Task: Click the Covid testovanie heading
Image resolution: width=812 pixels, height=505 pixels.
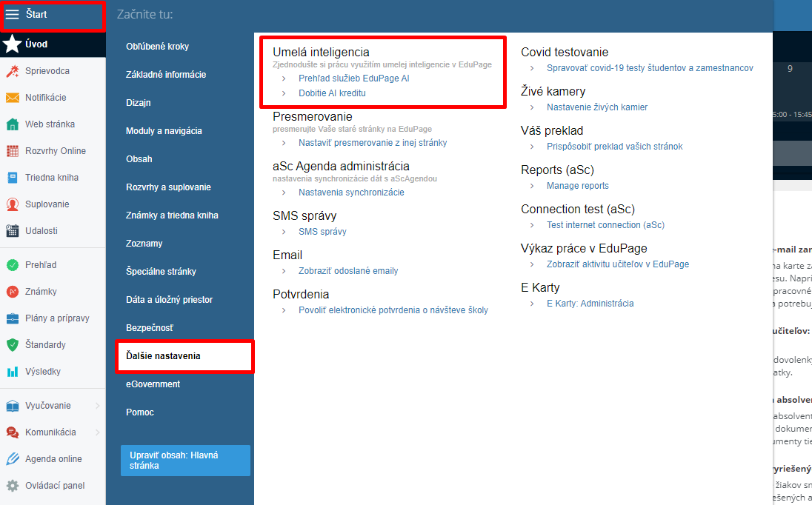Action: [x=565, y=53]
